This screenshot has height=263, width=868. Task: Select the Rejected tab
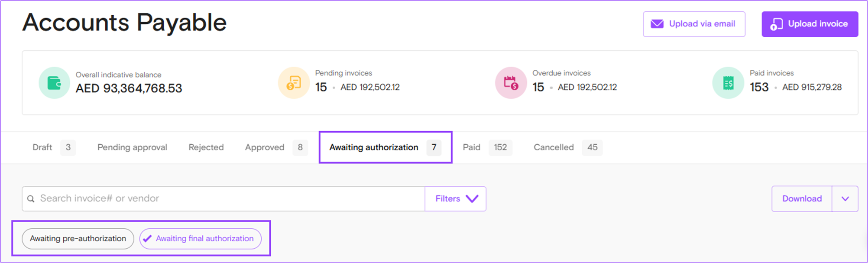coord(206,147)
